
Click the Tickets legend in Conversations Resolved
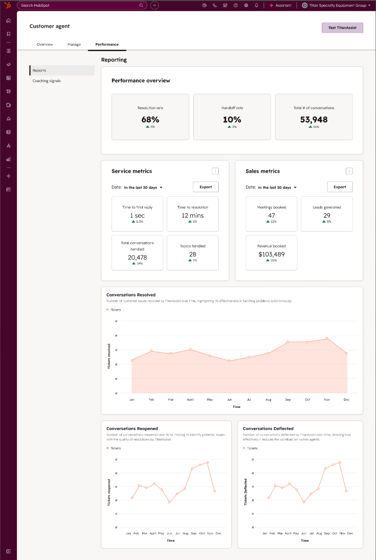[114, 310]
